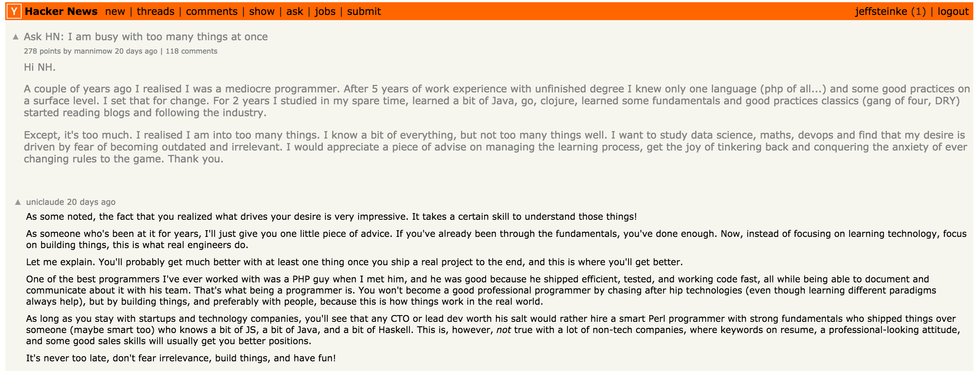This screenshot has width=980, height=371.
Task: Open the 118 comments link
Action: [x=191, y=51]
